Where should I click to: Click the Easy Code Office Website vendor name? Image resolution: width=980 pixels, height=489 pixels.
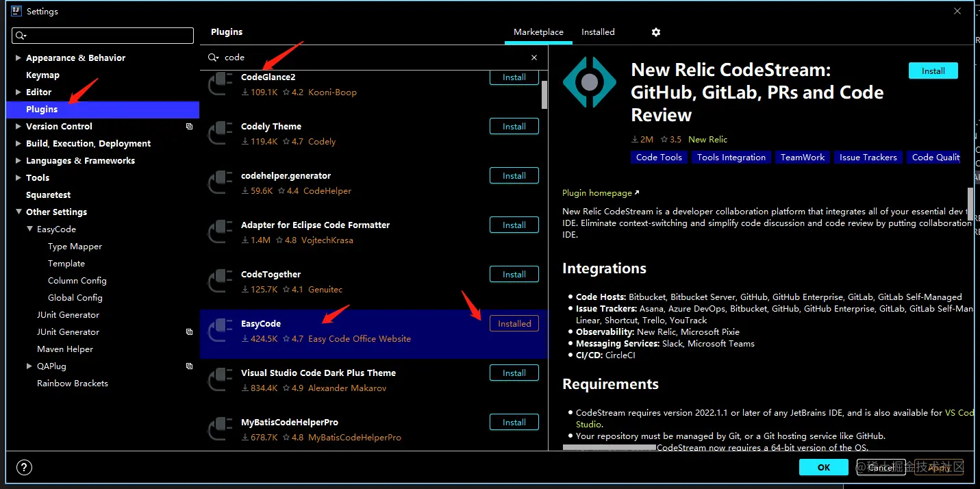pyautogui.click(x=360, y=339)
